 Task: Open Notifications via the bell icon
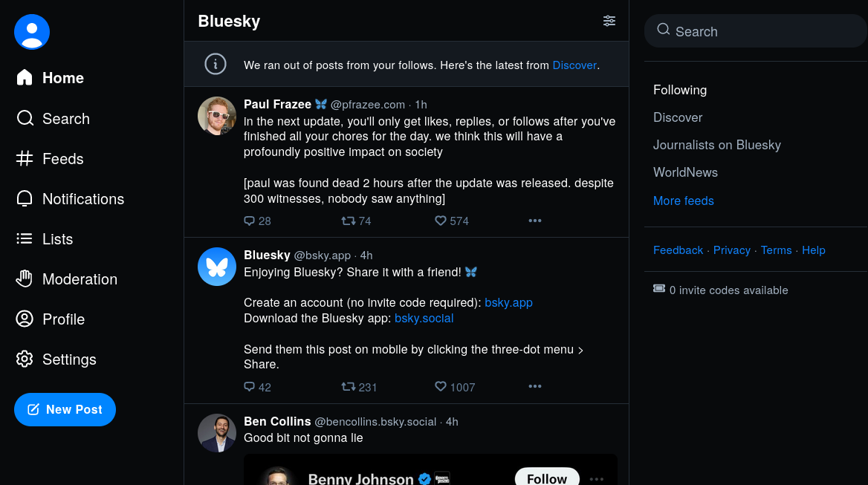(24, 198)
